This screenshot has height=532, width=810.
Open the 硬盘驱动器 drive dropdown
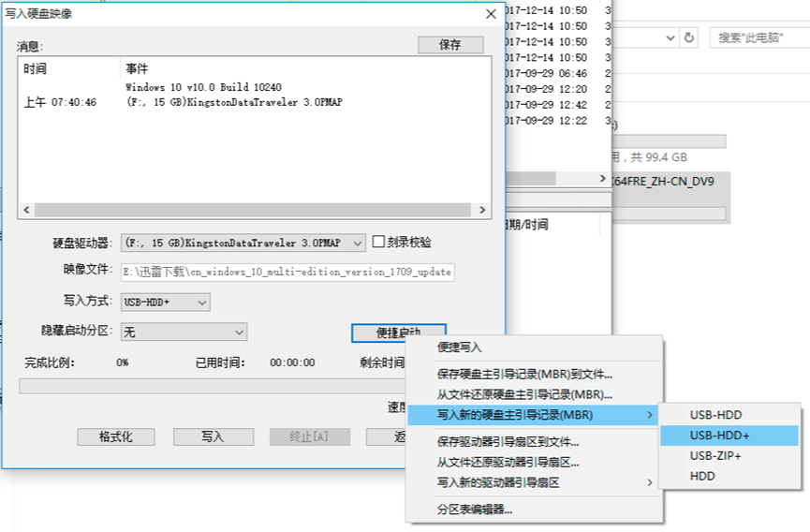tap(243, 243)
